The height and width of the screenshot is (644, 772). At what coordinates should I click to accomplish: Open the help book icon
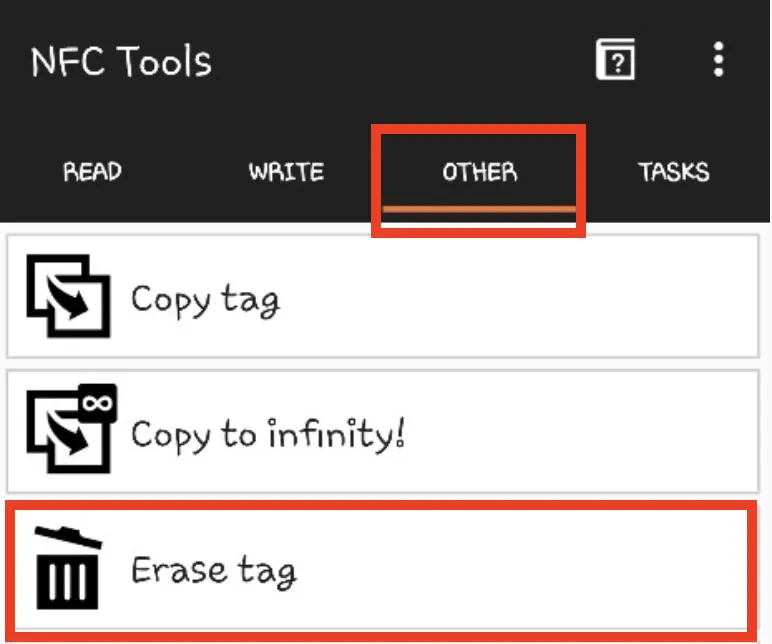point(615,59)
